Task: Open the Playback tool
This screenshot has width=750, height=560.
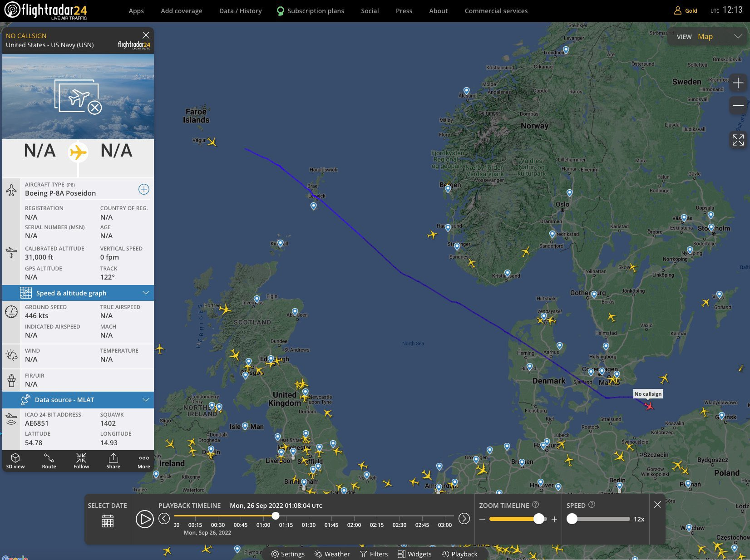Action: (x=459, y=554)
